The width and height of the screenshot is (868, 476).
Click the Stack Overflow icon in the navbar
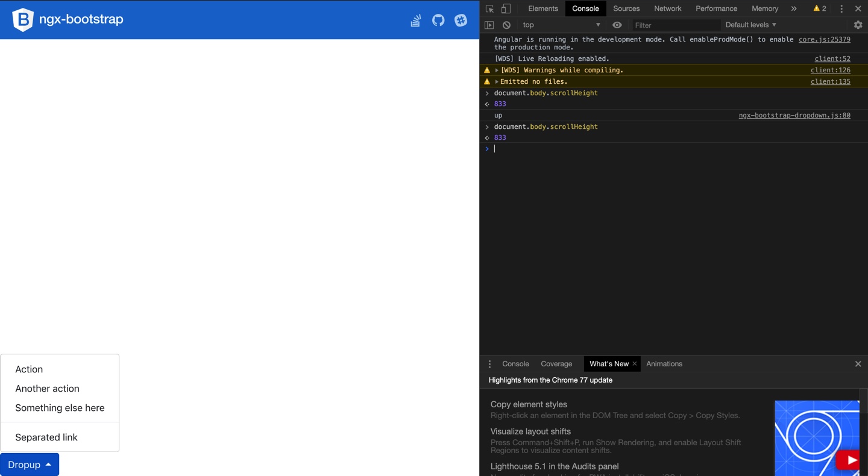(x=415, y=20)
